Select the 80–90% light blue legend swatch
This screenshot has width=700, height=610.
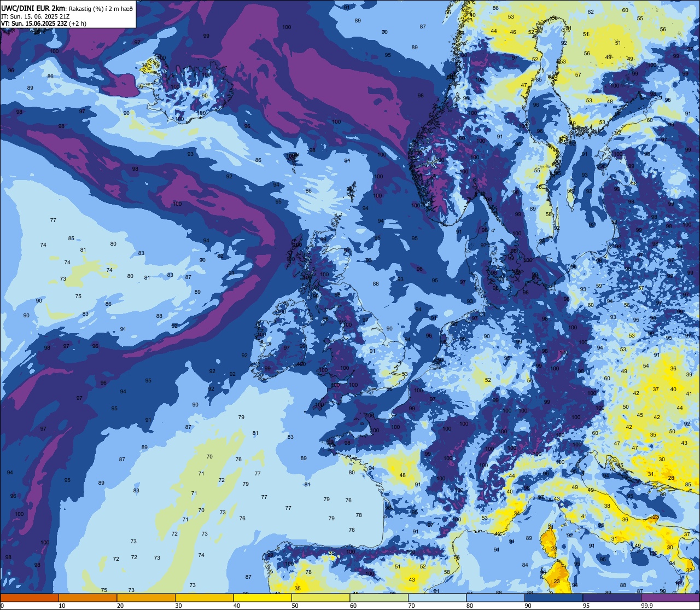(x=495, y=597)
